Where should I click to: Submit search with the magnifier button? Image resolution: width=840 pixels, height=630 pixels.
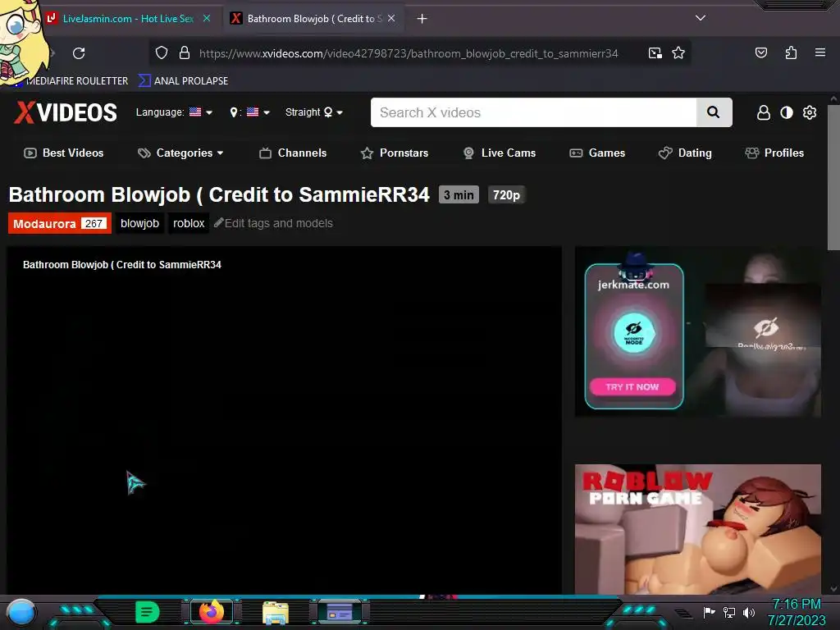714,112
